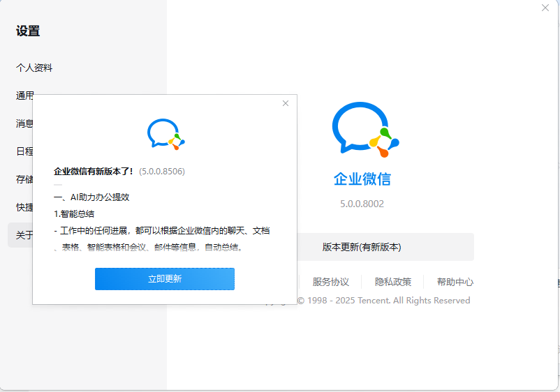
Task: Click the large WeCom logo on About page
Action: pyautogui.click(x=364, y=128)
